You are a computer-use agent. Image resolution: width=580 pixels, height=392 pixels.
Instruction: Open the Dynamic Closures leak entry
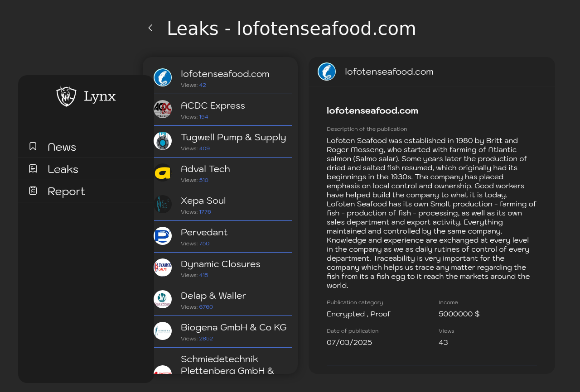(x=223, y=268)
